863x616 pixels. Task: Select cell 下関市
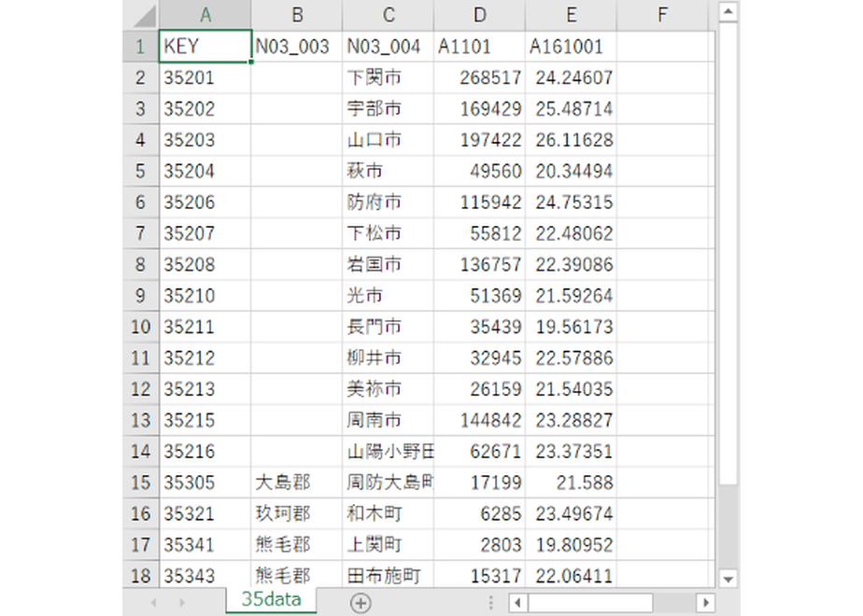point(388,77)
